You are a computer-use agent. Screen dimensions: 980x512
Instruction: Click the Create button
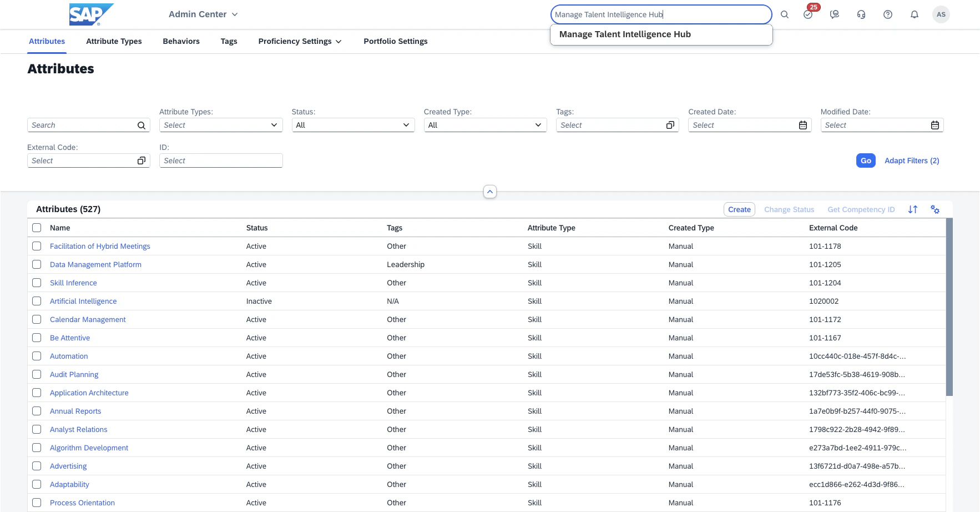coord(739,209)
